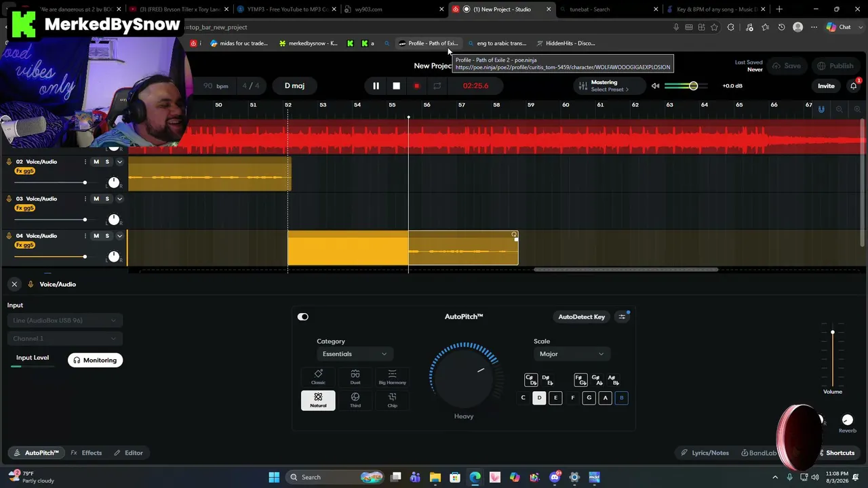Open File Explorer from the taskbar

[x=435, y=477]
